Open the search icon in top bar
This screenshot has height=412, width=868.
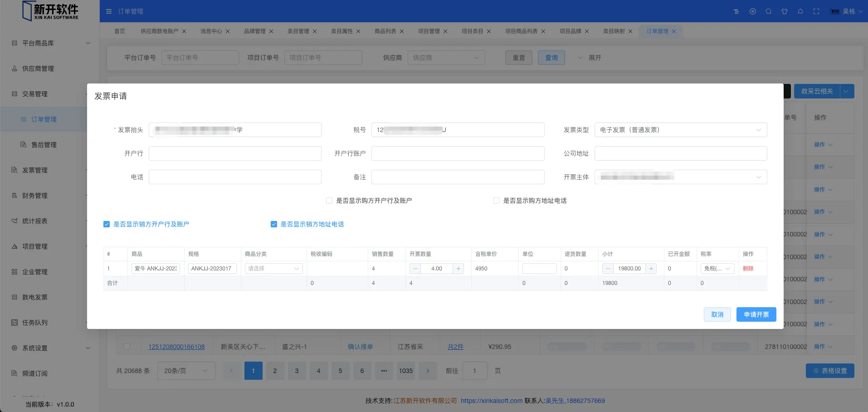point(769,11)
